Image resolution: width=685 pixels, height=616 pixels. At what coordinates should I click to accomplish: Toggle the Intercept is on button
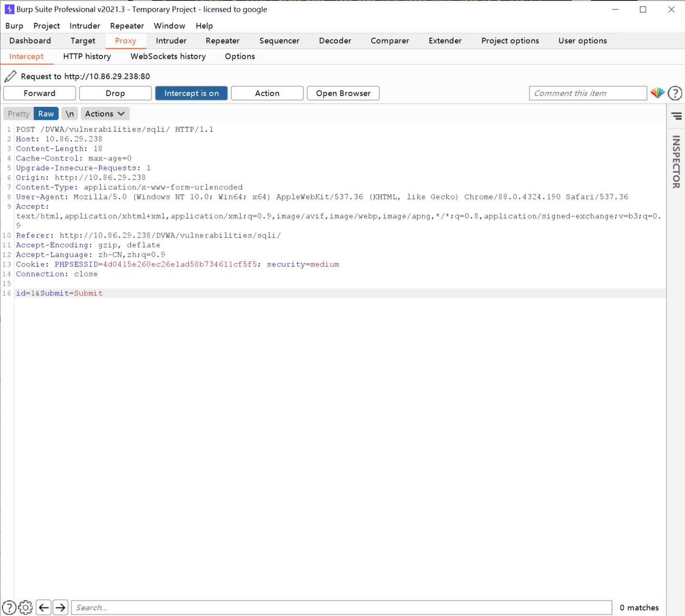[x=191, y=93]
